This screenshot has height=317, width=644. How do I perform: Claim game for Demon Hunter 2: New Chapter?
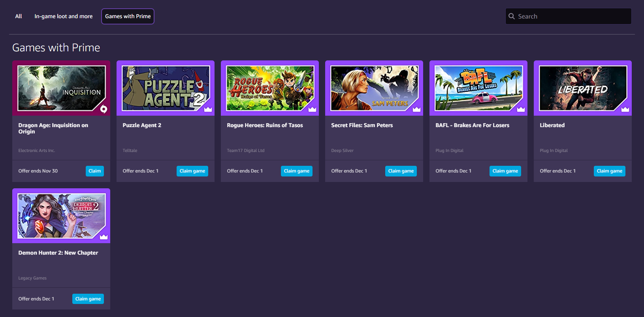(88, 299)
